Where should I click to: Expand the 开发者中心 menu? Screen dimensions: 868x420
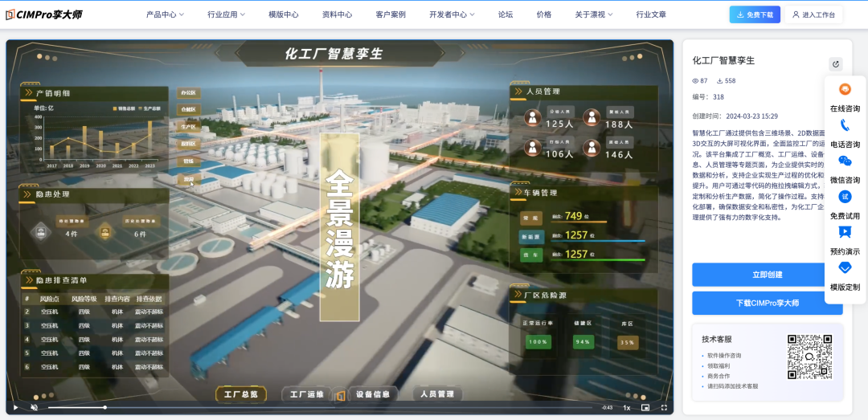[452, 15]
